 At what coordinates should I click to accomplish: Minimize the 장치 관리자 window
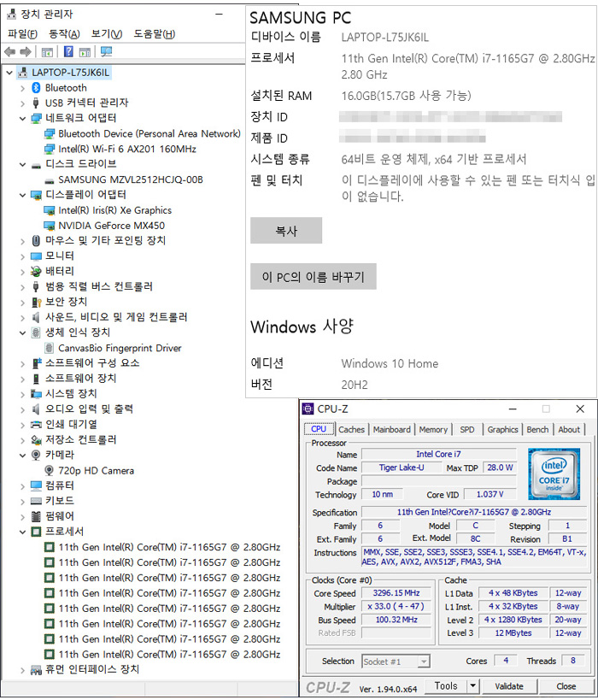[219, 15]
